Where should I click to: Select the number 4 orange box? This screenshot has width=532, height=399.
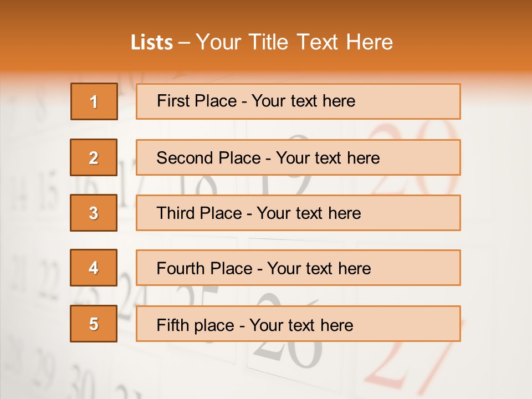(x=94, y=268)
